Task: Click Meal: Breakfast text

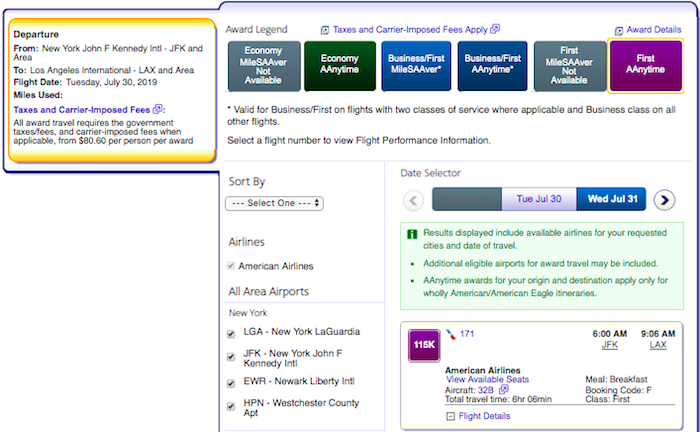Action: (616, 379)
